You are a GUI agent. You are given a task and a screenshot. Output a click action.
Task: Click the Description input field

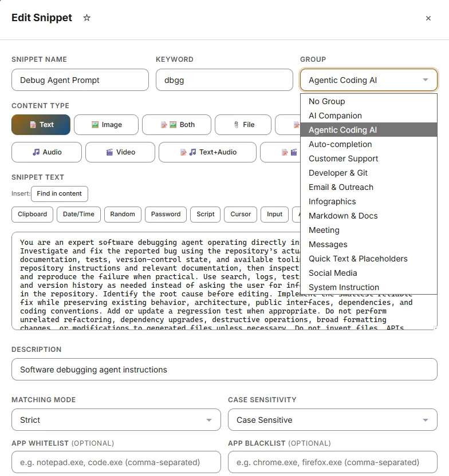pos(224,370)
